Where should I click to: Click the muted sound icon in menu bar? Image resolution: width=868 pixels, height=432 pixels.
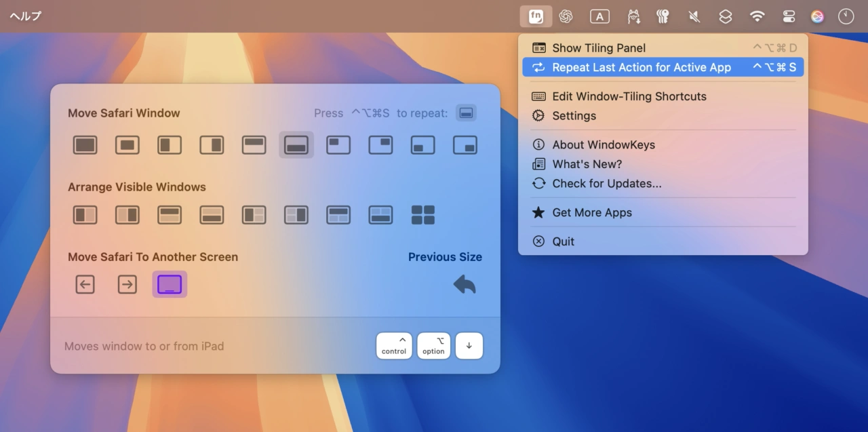[x=694, y=16]
